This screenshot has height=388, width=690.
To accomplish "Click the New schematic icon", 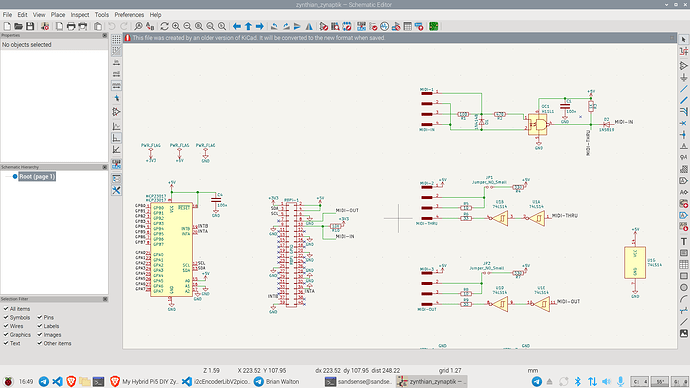I will 7,26.
